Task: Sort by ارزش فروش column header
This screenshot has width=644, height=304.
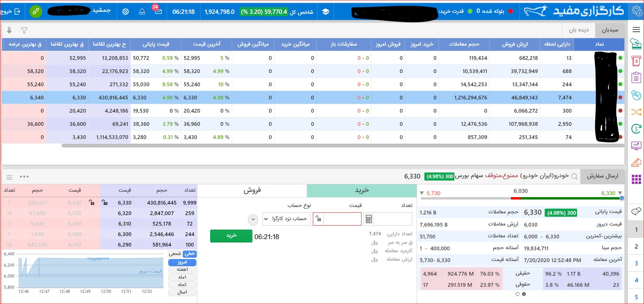Action: 515,44
